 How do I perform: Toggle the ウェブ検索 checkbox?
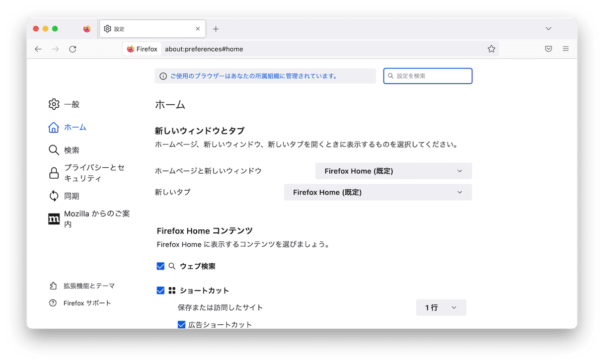pyautogui.click(x=160, y=266)
